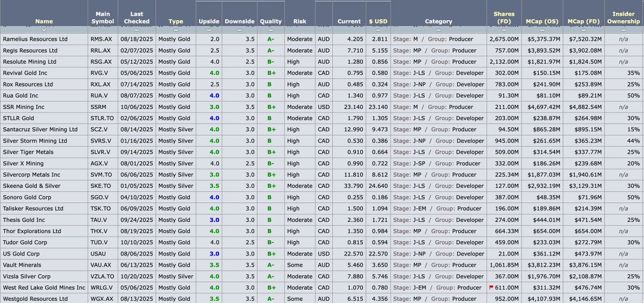Sort by the Main Symbol column header
Viewport: 644px width, 303px height.
click(103, 18)
